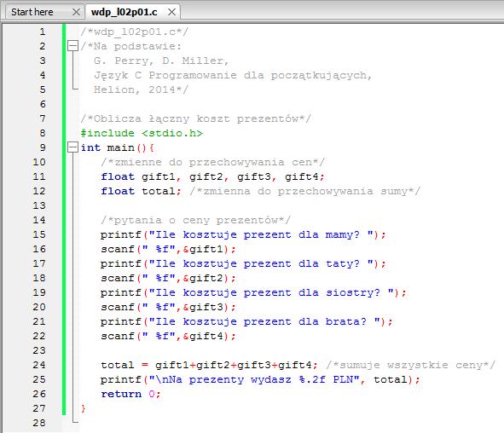Click line number 23 in the margin
This screenshot has width=504, height=433.
[x=39, y=350]
